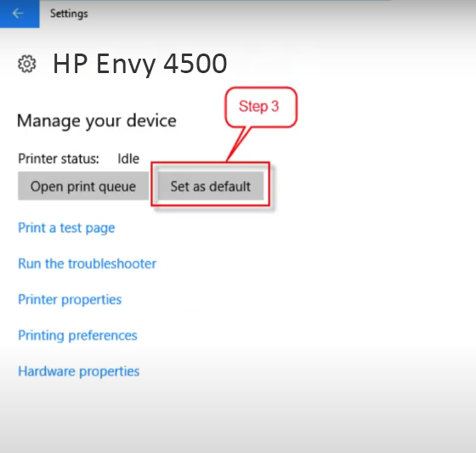Open Hardware properties
The image size is (476, 453).
[79, 371]
